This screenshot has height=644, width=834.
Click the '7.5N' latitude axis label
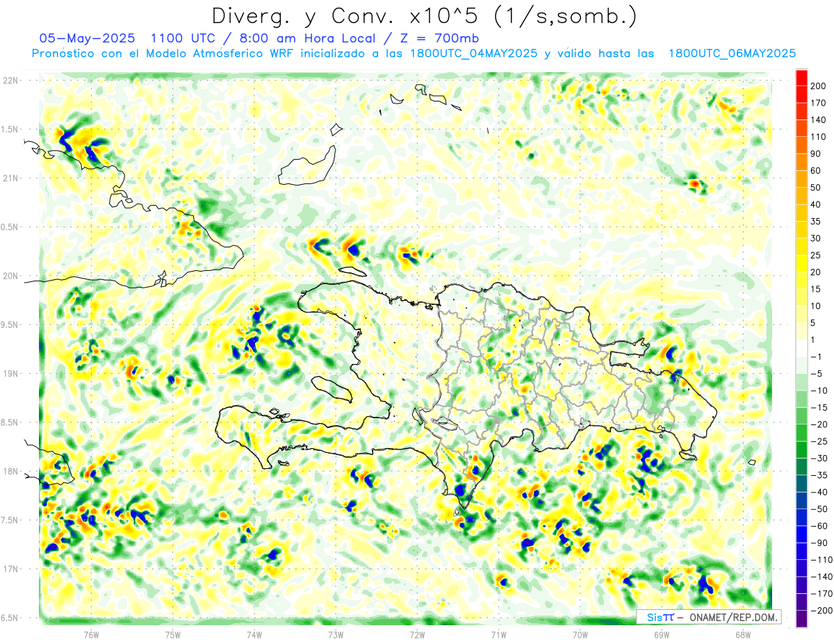(x=10, y=520)
